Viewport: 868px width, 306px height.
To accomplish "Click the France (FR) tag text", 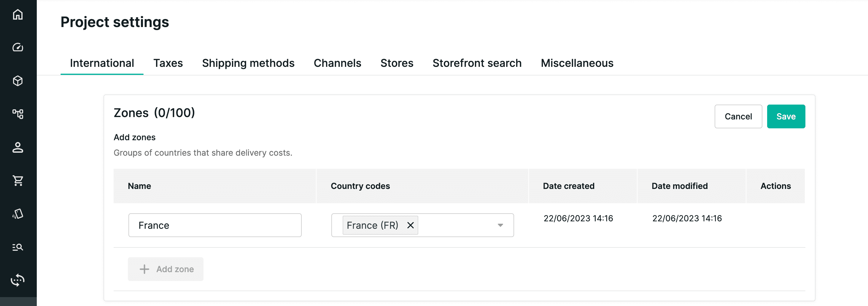I will (x=372, y=225).
